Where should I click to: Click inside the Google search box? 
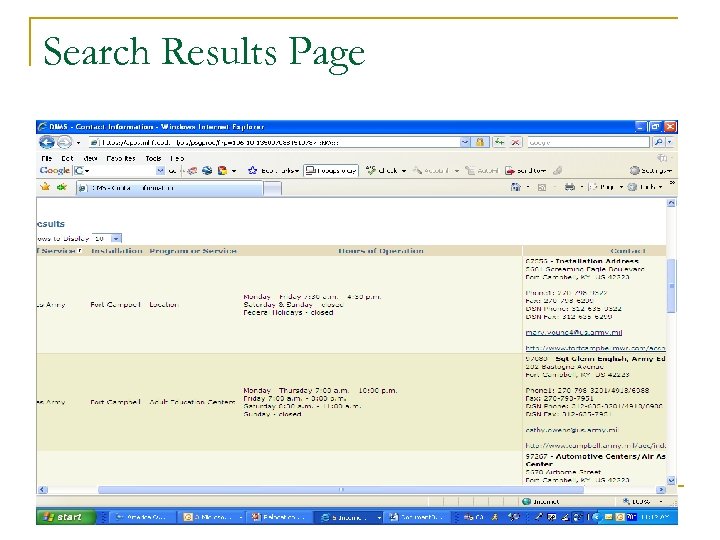[588, 142]
